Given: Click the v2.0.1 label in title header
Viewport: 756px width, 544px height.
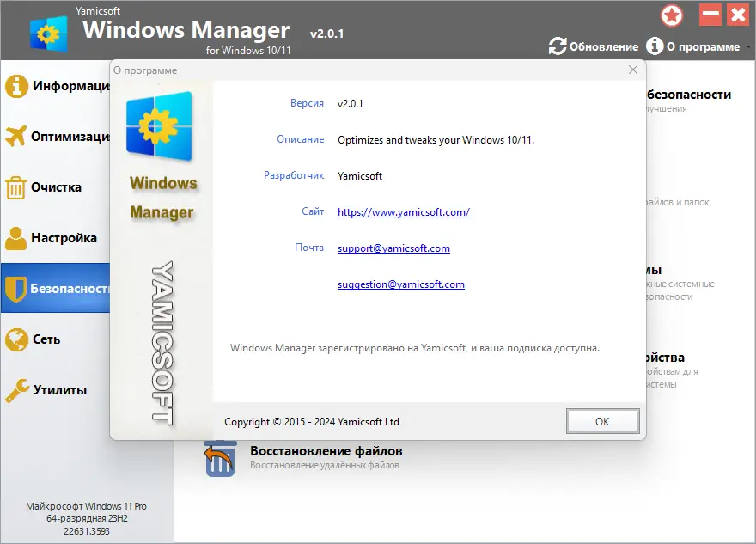Looking at the screenshot, I should pyautogui.click(x=327, y=34).
